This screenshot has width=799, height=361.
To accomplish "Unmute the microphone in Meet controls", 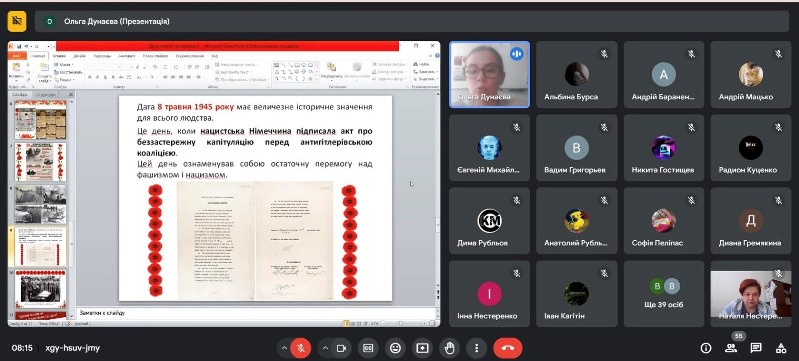I will coord(301,348).
